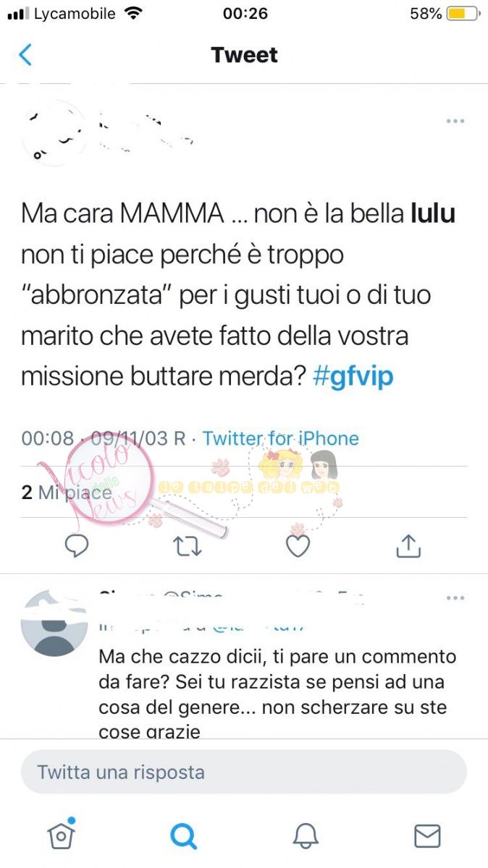The height and width of the screenshot is (868, 488).
Task: Open the Messages envelope tab
Action: click(x=427, y=835)
